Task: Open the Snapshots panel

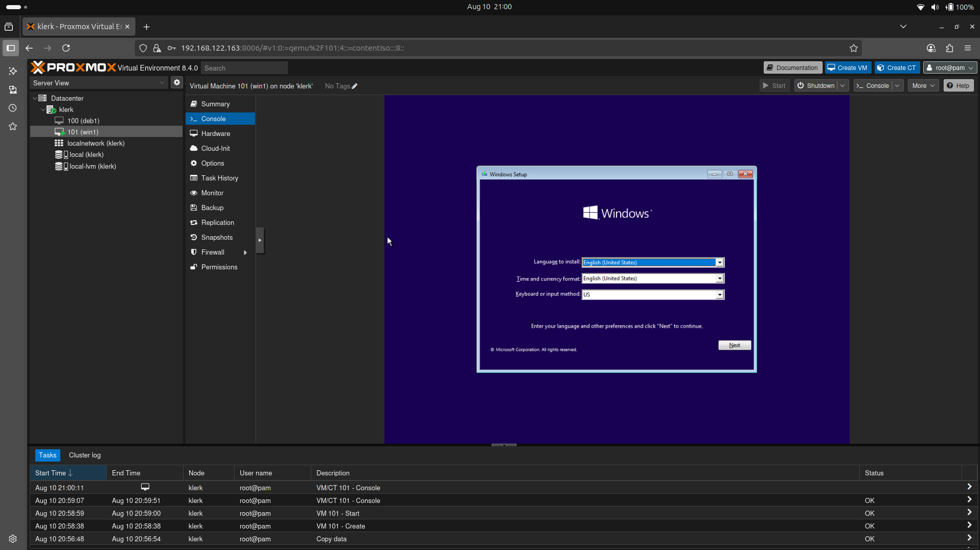Action: [x=216, y=237]
